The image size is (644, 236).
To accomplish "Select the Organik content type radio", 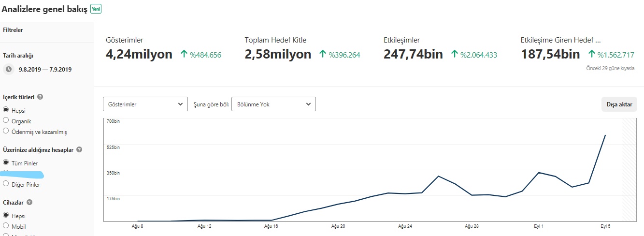I will point(6,120).
